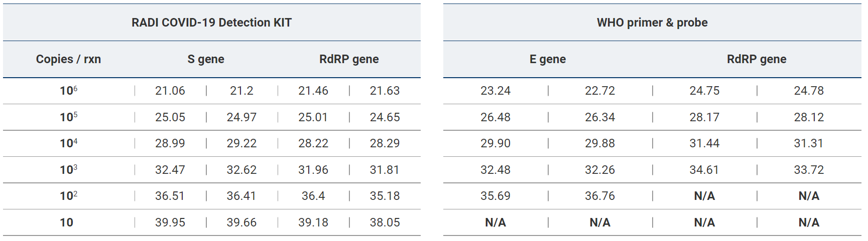Select the cell containing 24.78
868x241 pixels.
point(809,91)
